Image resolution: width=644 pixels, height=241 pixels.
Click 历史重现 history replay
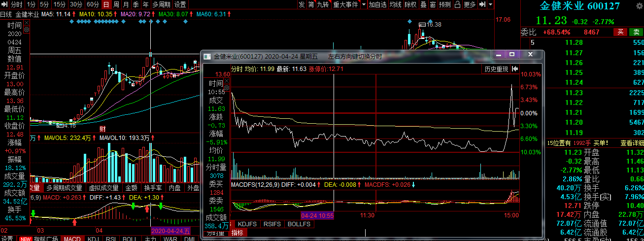496,69
